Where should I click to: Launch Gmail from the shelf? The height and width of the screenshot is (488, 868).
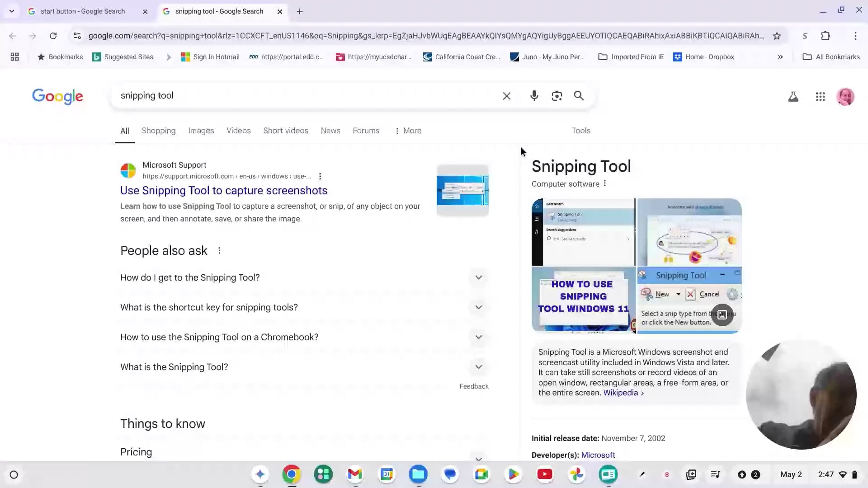point(355,474)
